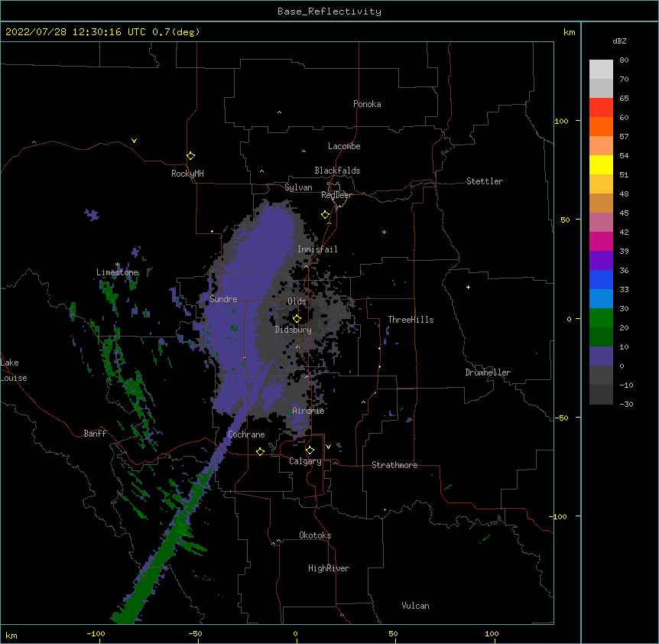The height and width of the screenshot is (644, 659).
Task: Click the Ponoka city label
Action: tap(367, 104)
